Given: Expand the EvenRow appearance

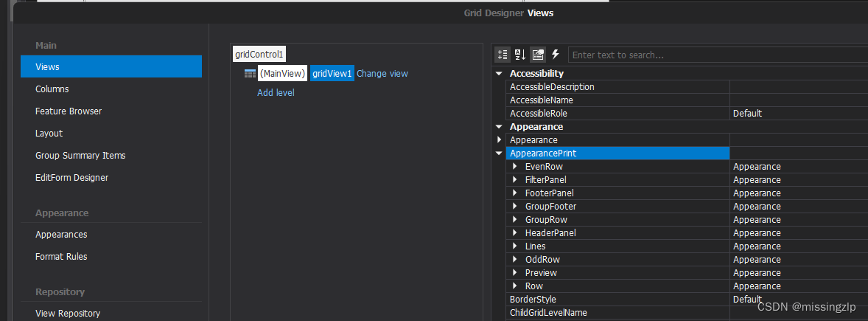Looking at the screenshot, I should click(515, 166).
